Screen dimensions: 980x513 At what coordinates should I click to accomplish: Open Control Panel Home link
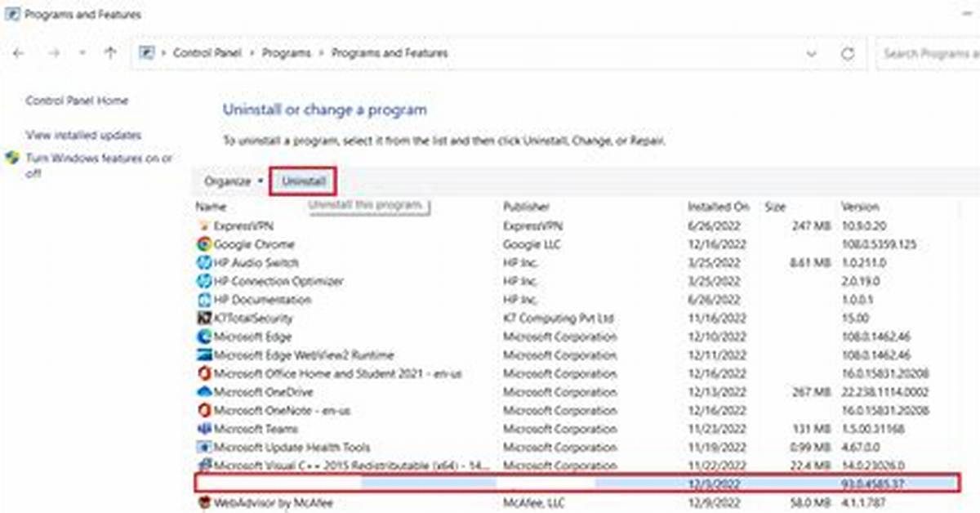click(77, 100)
